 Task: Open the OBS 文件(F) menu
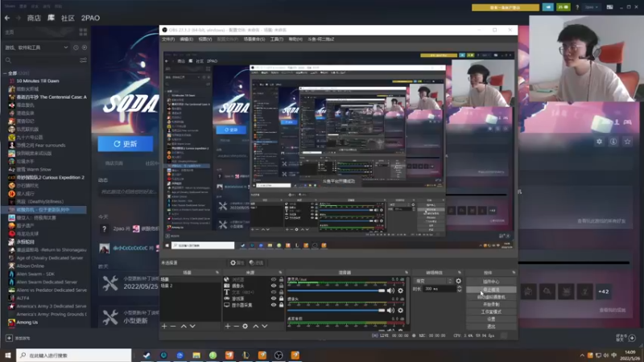pos(168,39)
